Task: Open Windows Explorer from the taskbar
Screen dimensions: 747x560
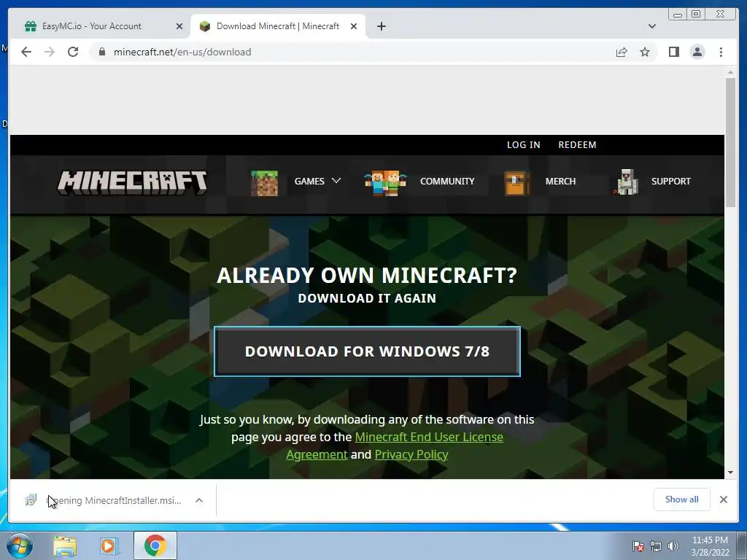Action: 65,545
